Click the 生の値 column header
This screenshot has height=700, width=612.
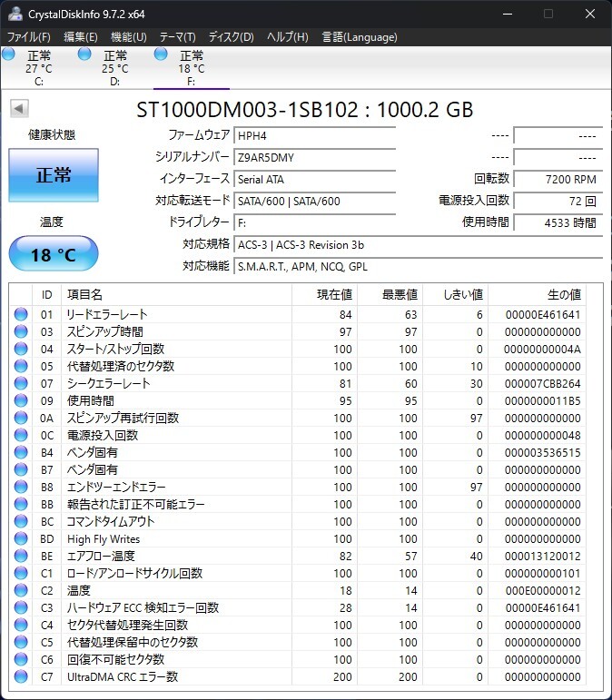click(537, 295)
